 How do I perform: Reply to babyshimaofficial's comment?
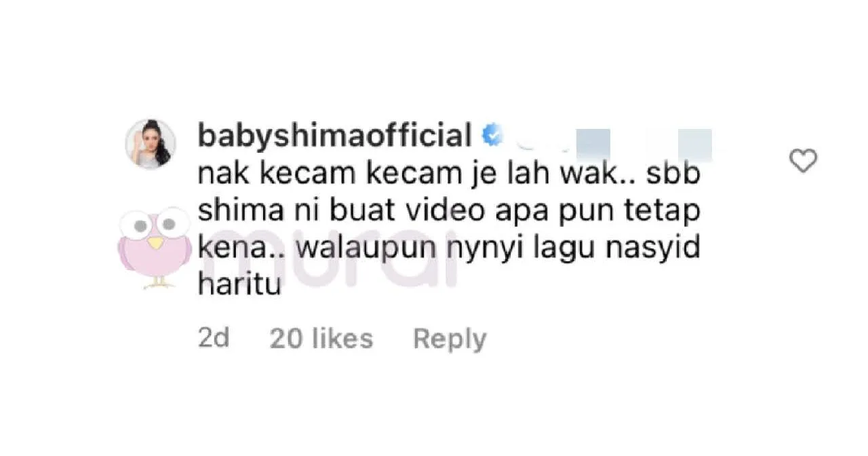450,339
